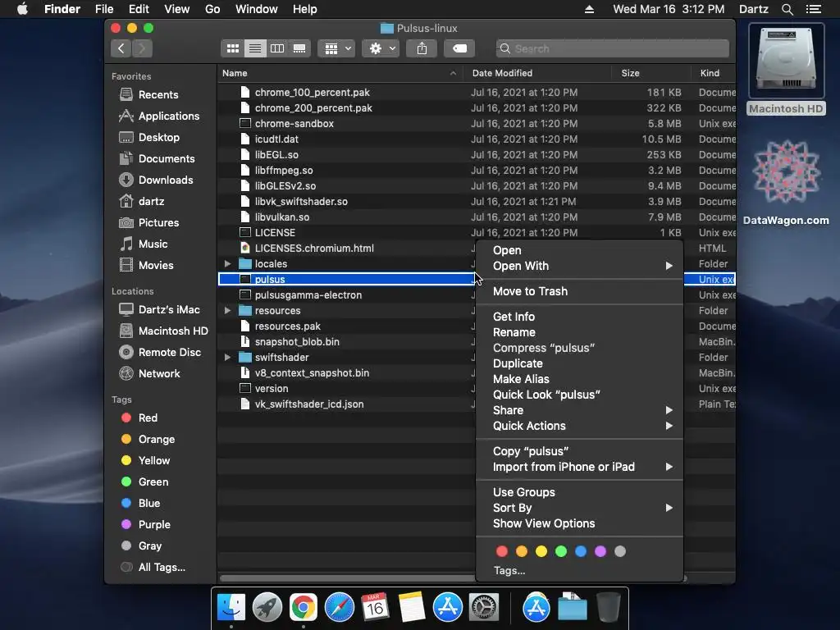Open Movies in the sidebar
The width and height of the screenshot is (840, 630).
click(146, 265)
